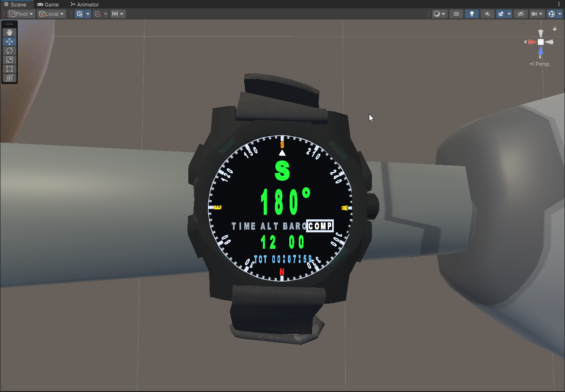Click the blue Z axis cone
565x392 pixels.
pos(541,51)
